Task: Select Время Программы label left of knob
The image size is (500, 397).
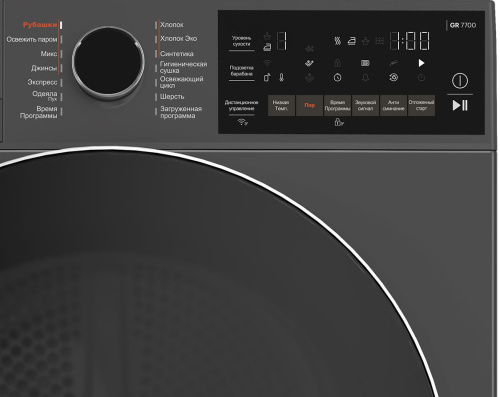Action: (38, 112)
